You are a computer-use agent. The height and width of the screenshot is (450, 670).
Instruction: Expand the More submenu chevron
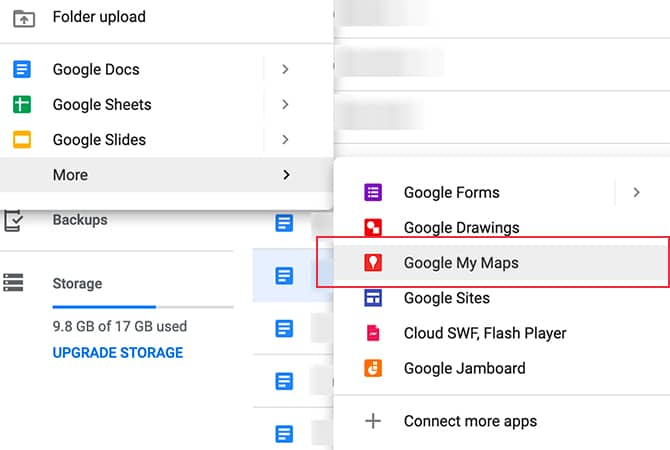point(286,175)
